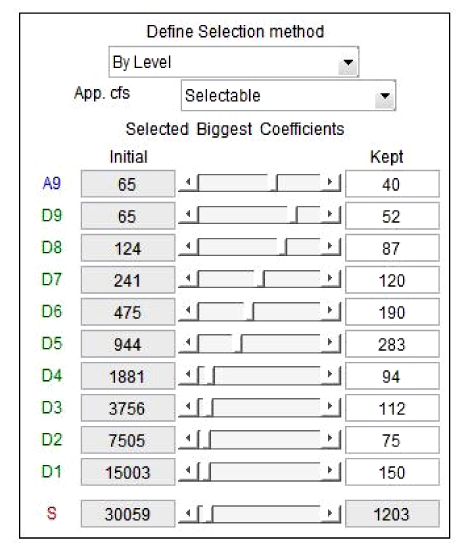Click the D5 slider left arrow

point(188,343)
